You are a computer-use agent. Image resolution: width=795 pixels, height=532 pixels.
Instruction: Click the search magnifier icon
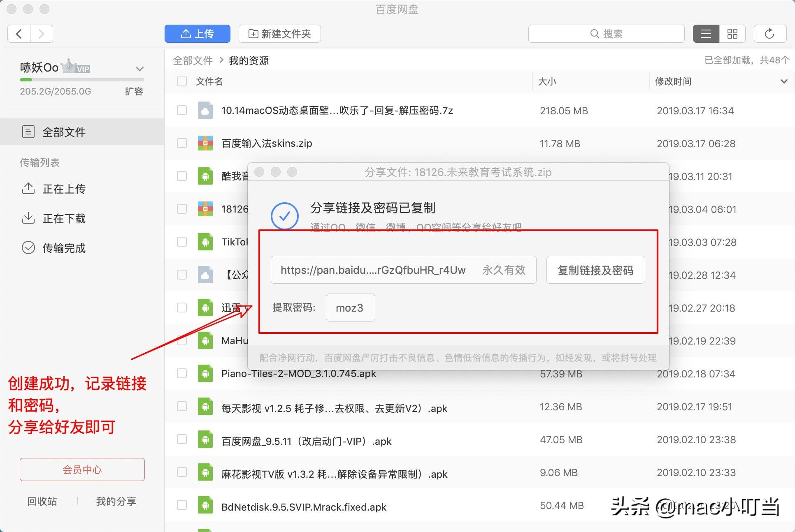coord(594,33)
